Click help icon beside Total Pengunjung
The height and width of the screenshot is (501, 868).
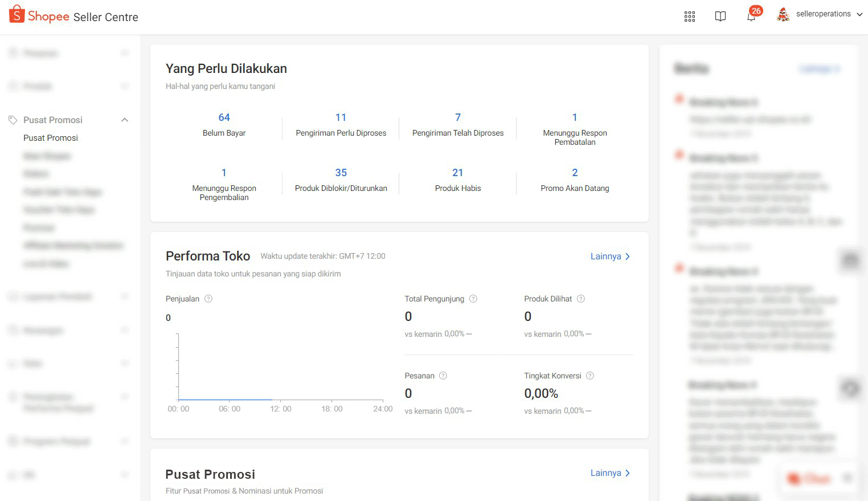(473, 299)
